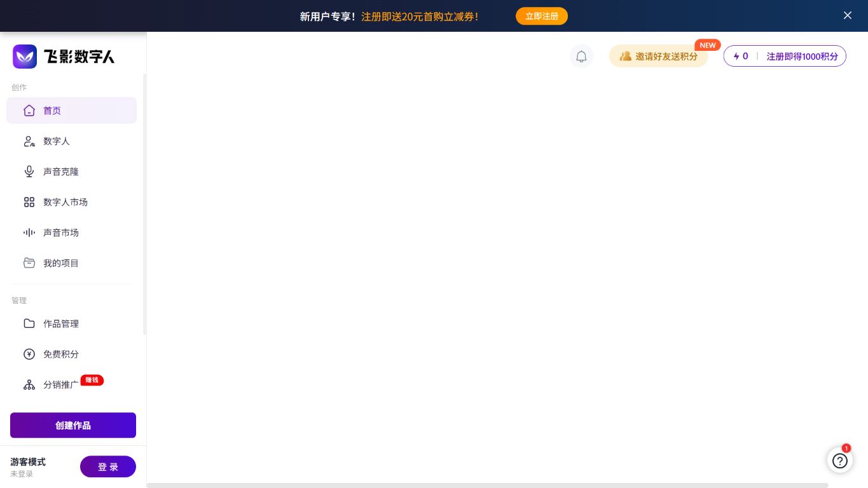
Task: Click the 登录 button
Action: coord(108,466)
